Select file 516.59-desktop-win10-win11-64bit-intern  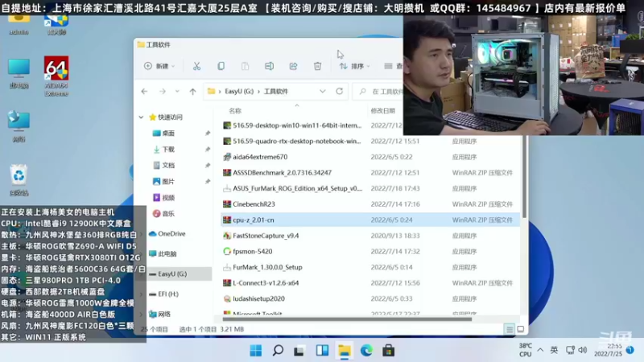pos(297,125)
